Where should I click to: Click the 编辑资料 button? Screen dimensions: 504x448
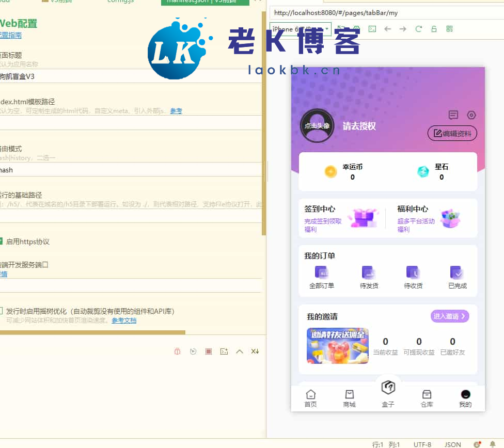tap(452, 133)
